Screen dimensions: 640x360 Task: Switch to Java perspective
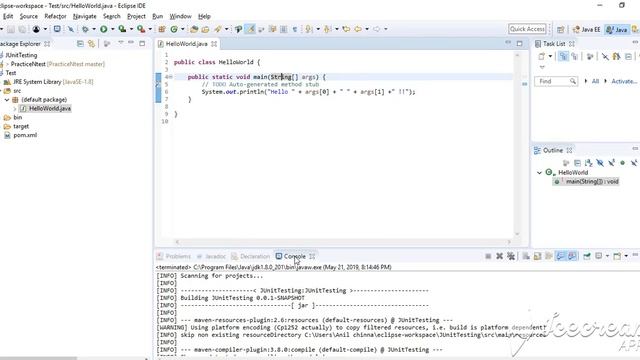pos(616,29)
